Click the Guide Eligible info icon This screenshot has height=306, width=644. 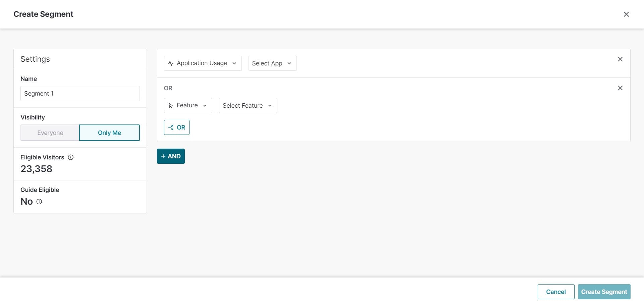click(39, 202)
